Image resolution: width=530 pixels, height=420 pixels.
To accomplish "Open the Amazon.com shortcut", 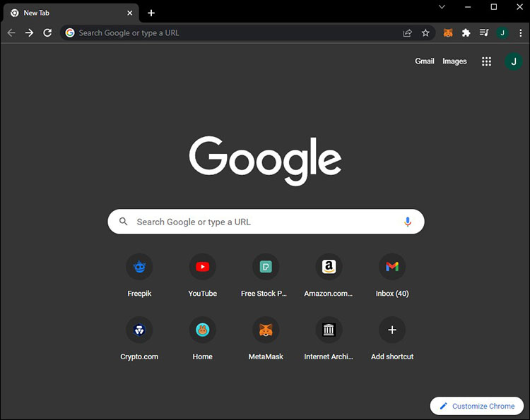I will (329, 276).
